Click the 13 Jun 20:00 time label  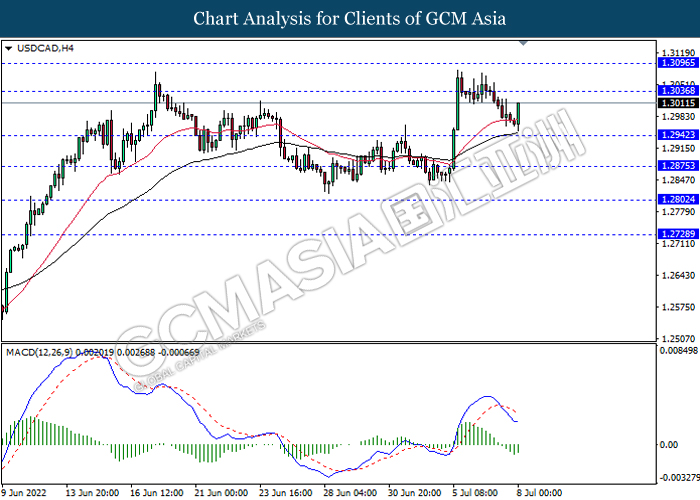(92, 493)
